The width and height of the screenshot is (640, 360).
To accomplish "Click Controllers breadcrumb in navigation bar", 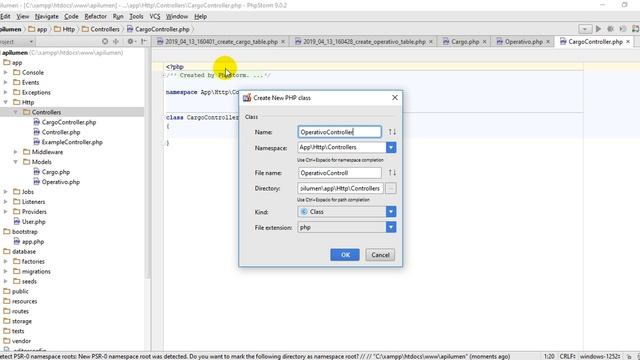I will tap(100, 29).
